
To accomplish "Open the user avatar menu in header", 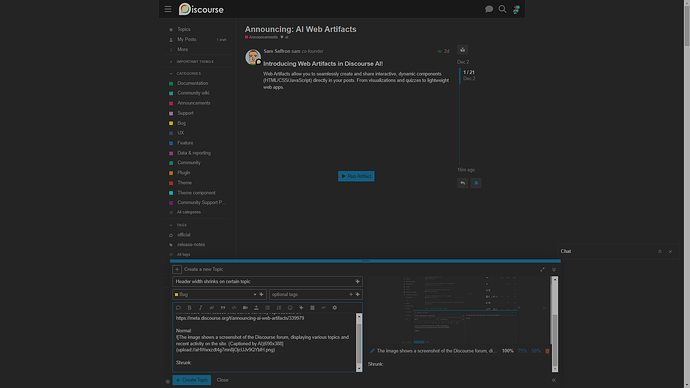I will click(516, 9).
